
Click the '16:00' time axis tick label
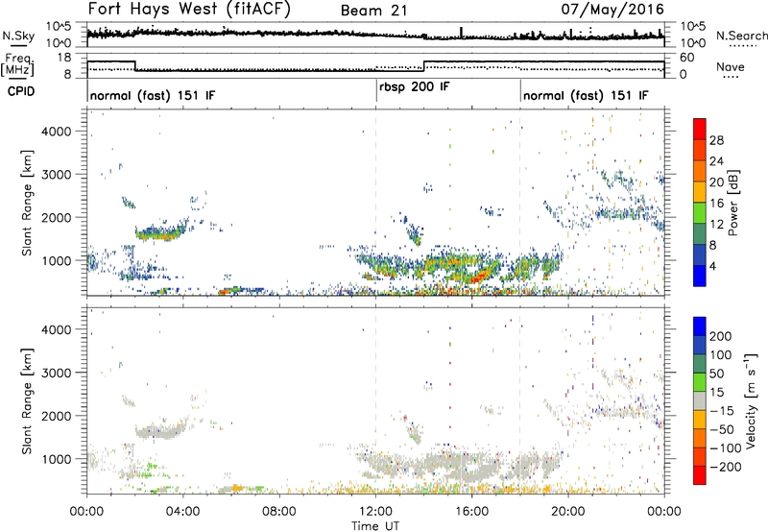(x=471, y=512)
